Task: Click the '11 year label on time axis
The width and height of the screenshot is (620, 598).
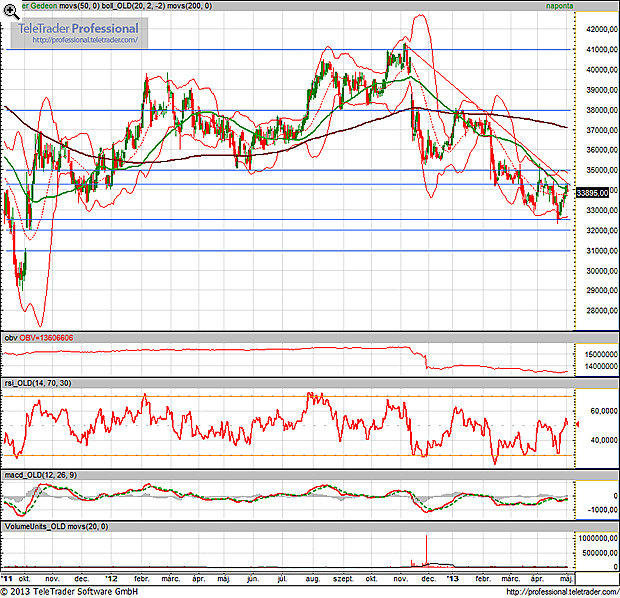Action: (x=7, y=579)
